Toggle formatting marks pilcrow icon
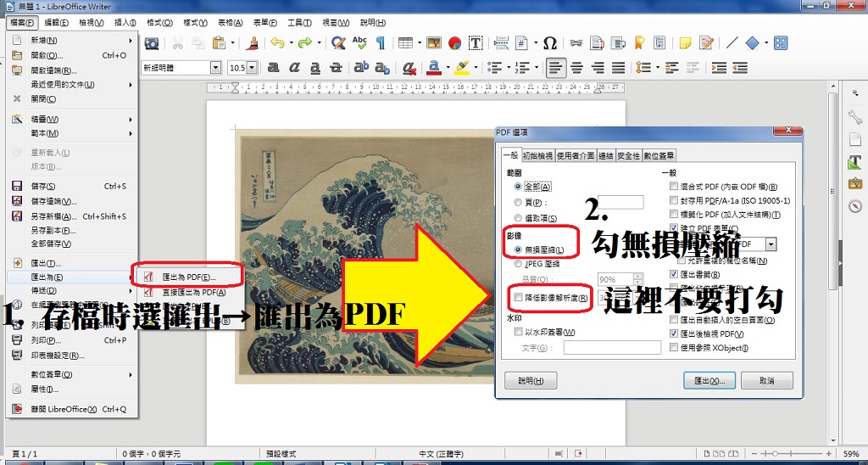The height and width of the screenshot is (465, 868). tap(381, 42)
